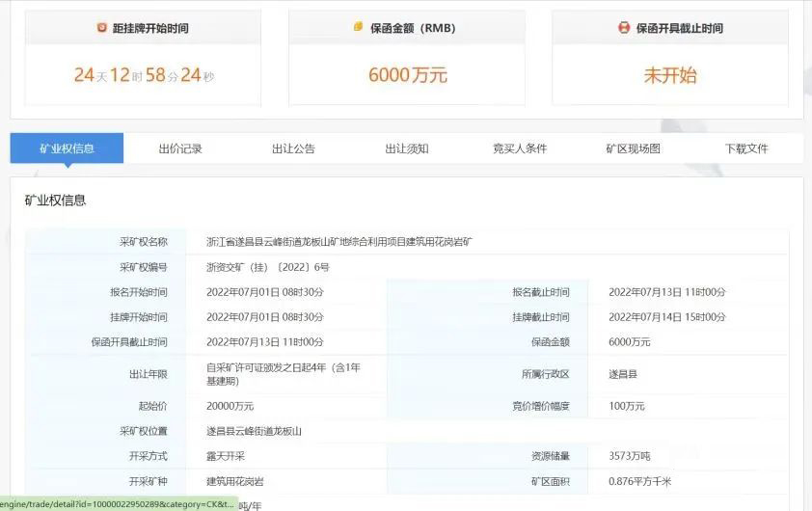Screen dimensions: 812x511
Task: Click the 竞价增价幅度 value 100万元
Action: coord(627,406)
